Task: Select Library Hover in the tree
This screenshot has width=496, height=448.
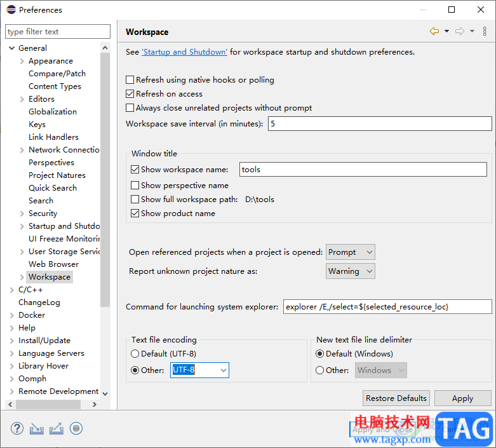Action: 43,366
